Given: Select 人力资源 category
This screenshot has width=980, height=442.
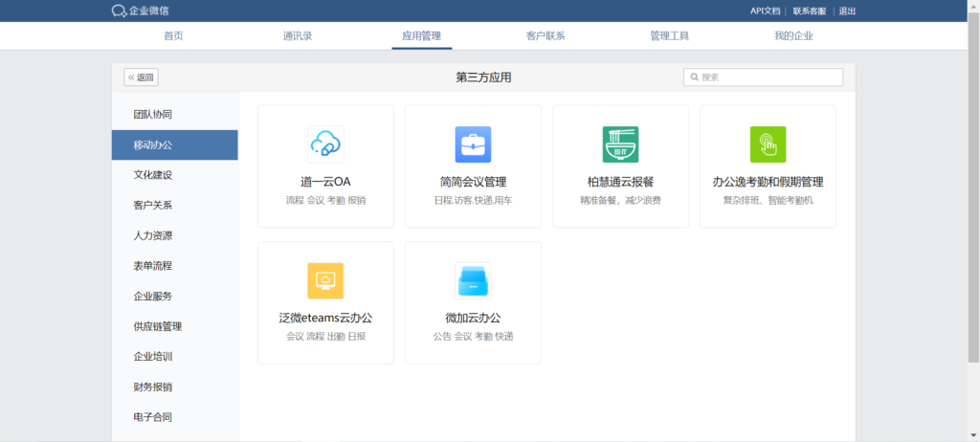Looking at the screenshot, I should pyautogui.click(x=175, y=235).
